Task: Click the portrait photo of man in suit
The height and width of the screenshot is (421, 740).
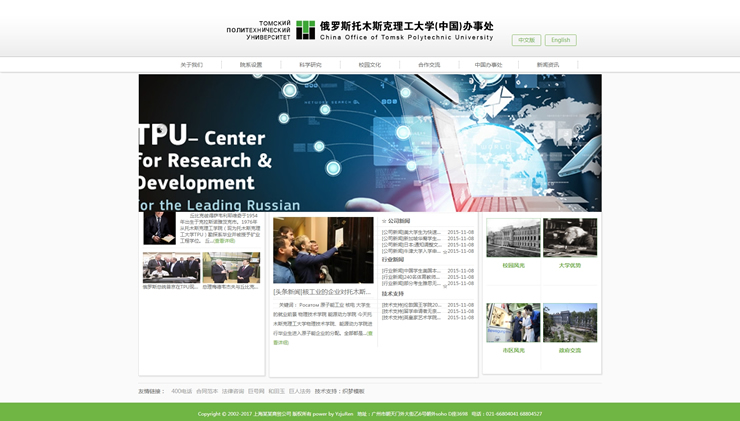Action: [159, 228]
